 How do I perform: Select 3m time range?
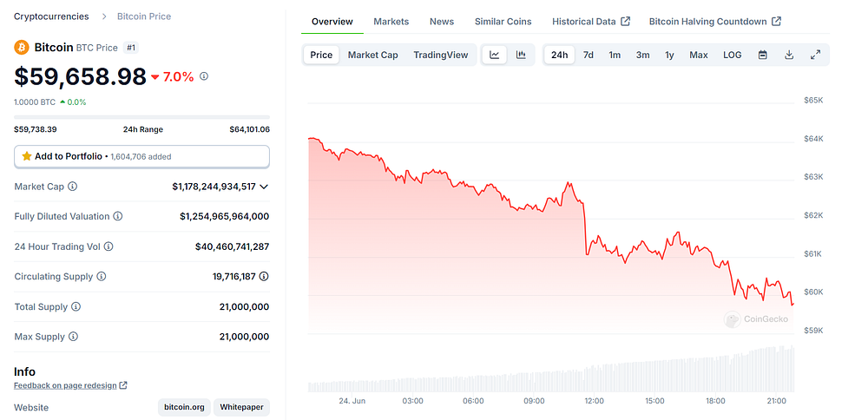click(x=642, y=55)
